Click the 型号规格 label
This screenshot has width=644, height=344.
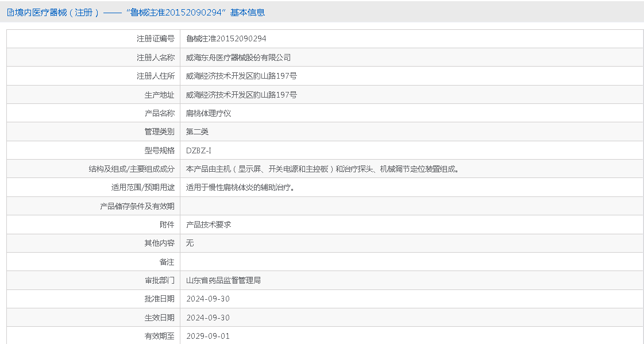(x=159, y=150)
